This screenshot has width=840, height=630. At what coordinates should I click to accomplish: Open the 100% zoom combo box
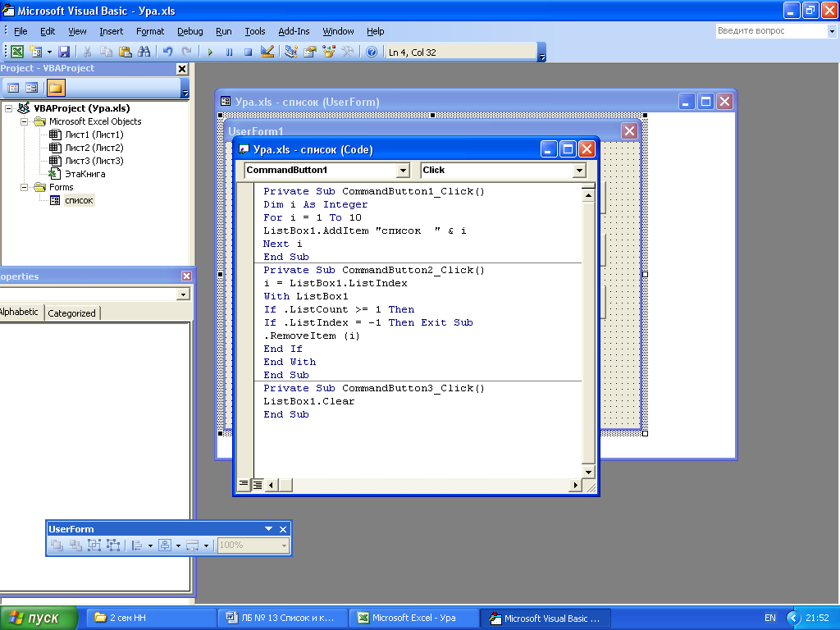click(x=253, y=546)
